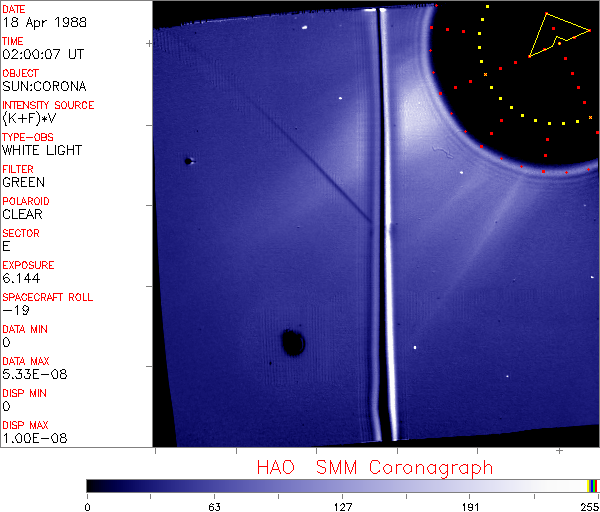
Task: Click the multicolored stripes at color bar end
Action: [592, 486]
